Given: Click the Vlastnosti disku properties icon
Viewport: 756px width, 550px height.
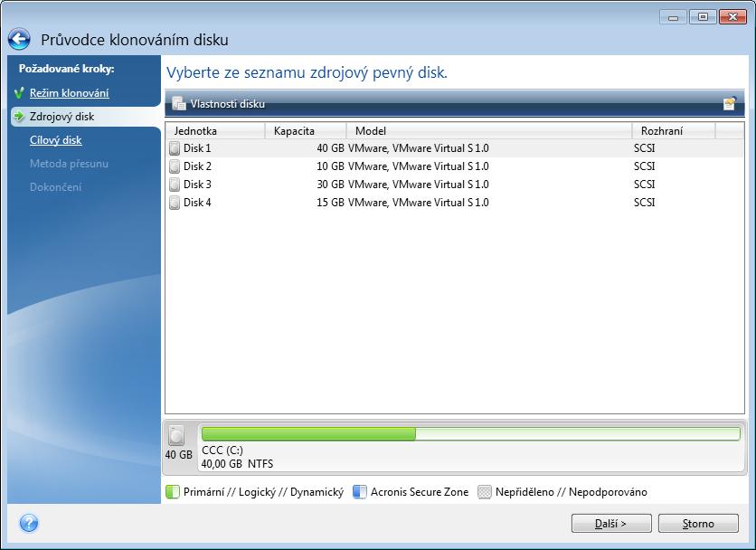Looking at the screenshot, I should click(x=179, y=103).
